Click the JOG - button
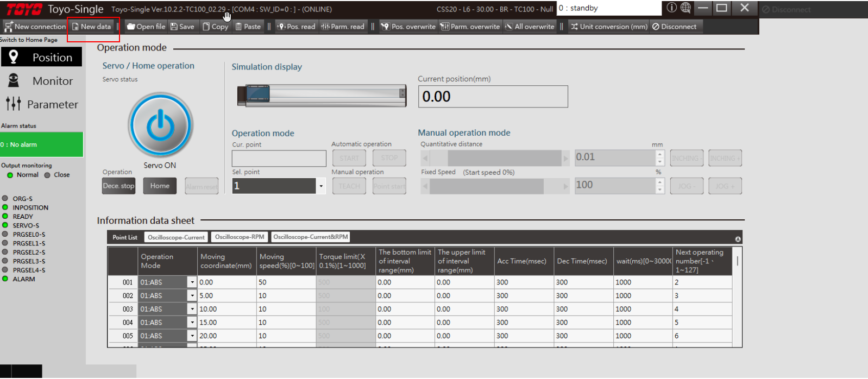Viewport: 868px width, 379px height. click(x=687, y=186)
